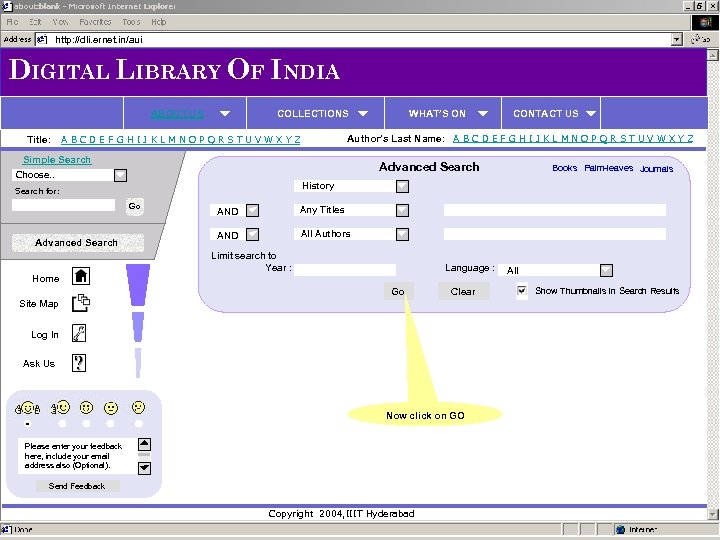720x540 pixels.
Task: Click the Year input field
Action: pyautogui.click(x=345, y=270)
